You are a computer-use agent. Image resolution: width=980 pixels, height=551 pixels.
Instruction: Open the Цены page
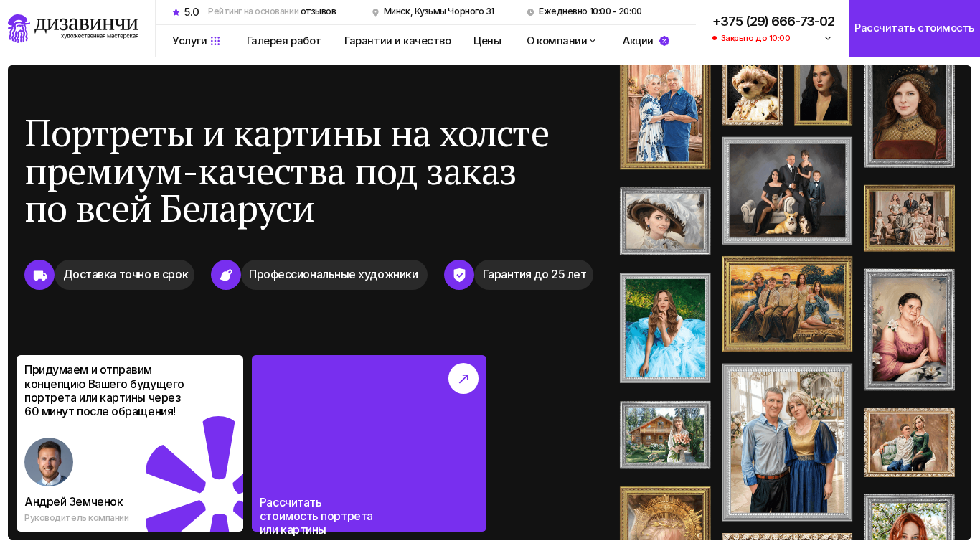tap(487, 41)
